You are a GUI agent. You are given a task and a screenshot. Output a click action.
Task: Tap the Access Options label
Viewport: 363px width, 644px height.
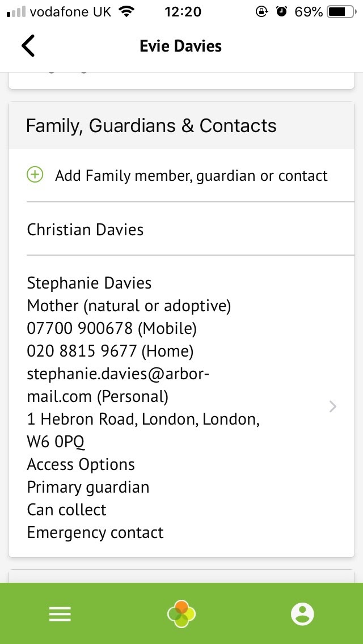tap(81, 464)
